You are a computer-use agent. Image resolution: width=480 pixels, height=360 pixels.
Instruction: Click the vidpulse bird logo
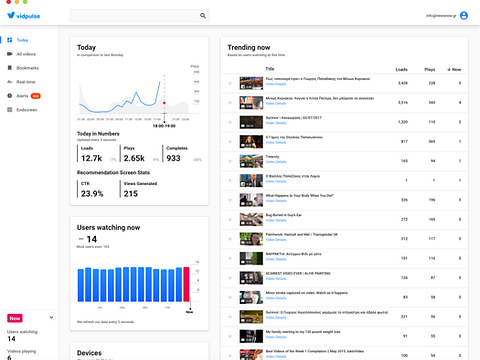tap(11, 15)
